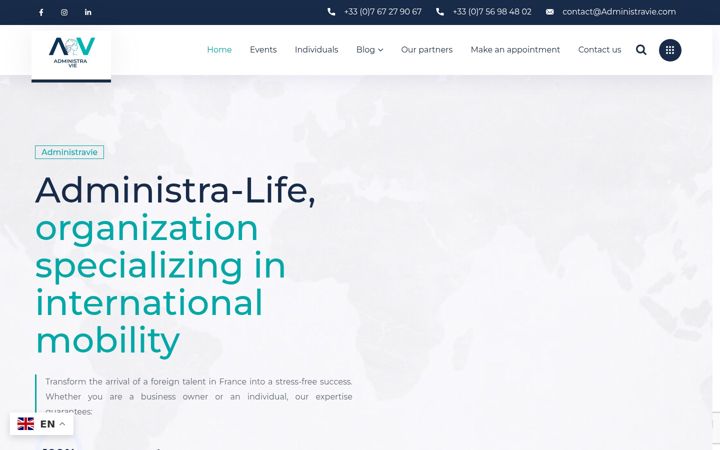Click the envelope icon beside contact email
The height and width of the screenshot is (450, 720).
click(x=550, y=12)
